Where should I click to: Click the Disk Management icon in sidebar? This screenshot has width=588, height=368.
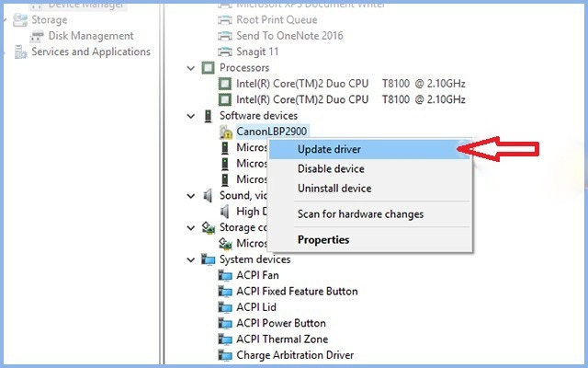point(38,36)
